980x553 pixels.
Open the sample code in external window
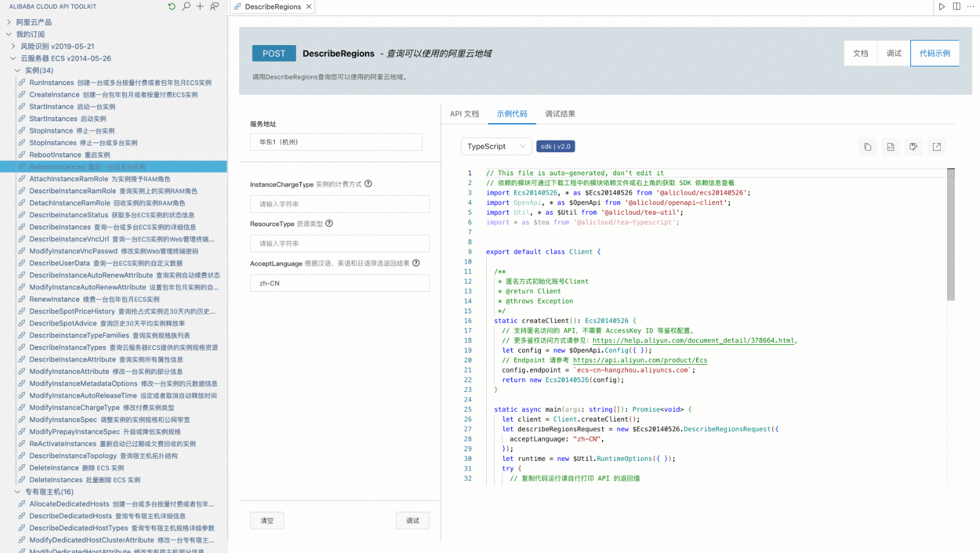(x=937, y=147)
